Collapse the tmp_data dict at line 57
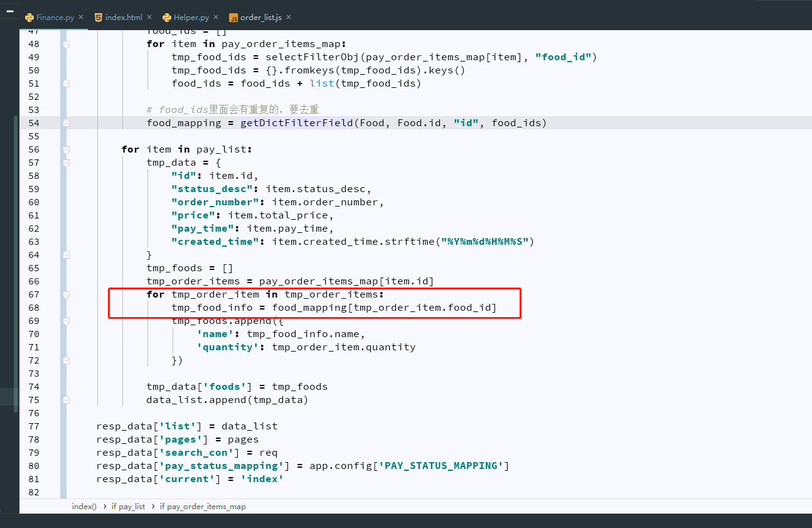The image size is (812, 528). 66,163
